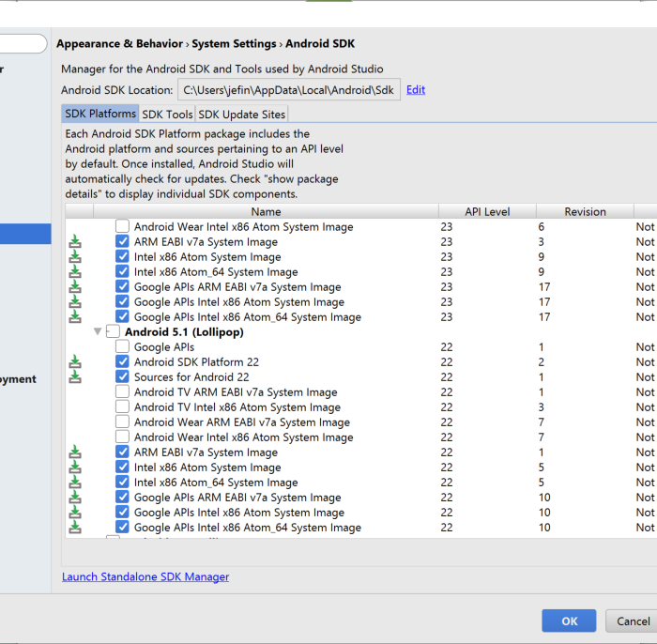Screen dimensions: 657x644
Task: Uncheck Android SDK Platform 22 checkbox
Action: tap(122, 361)
